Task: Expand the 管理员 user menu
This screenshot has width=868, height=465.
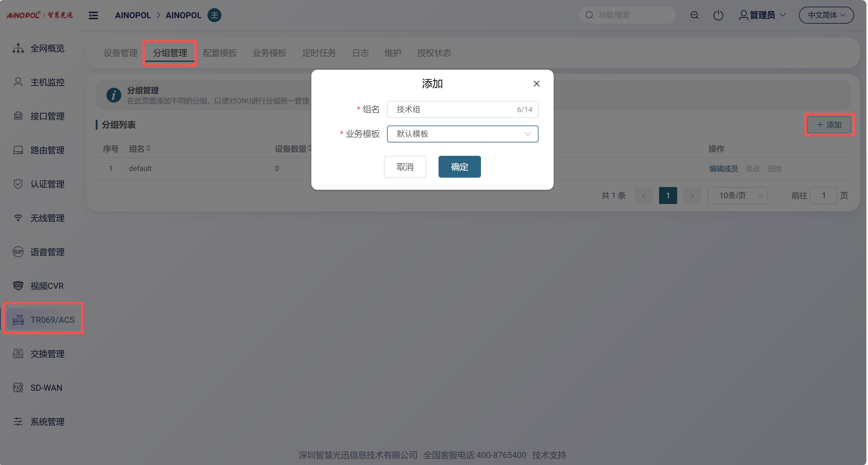Action: point(762,15)
